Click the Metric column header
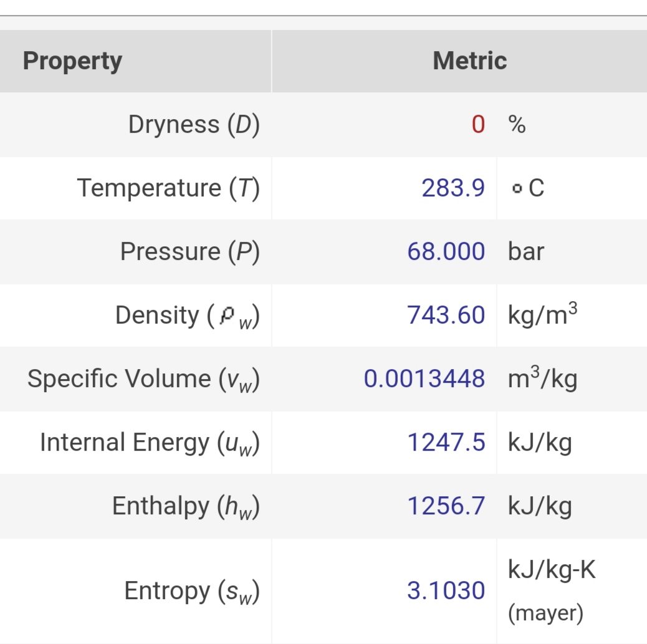This screenshot has width=647, height=644. point(469,61)
